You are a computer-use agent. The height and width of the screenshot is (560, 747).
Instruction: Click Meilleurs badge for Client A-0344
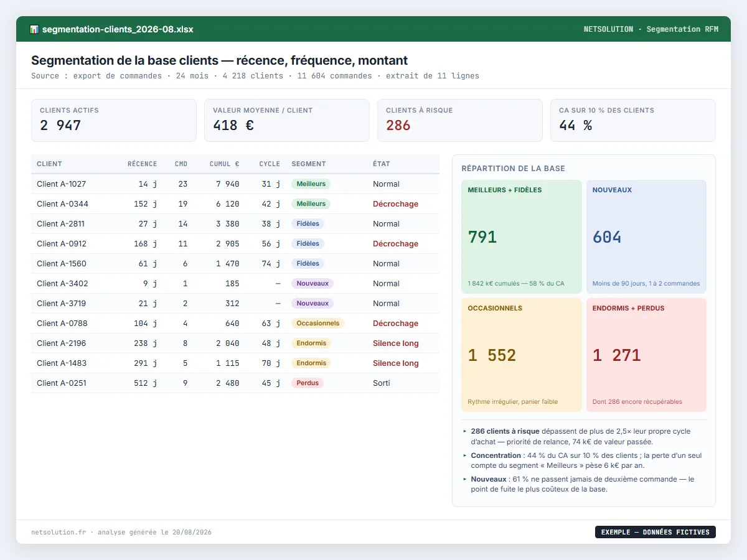tap(311, 204)
